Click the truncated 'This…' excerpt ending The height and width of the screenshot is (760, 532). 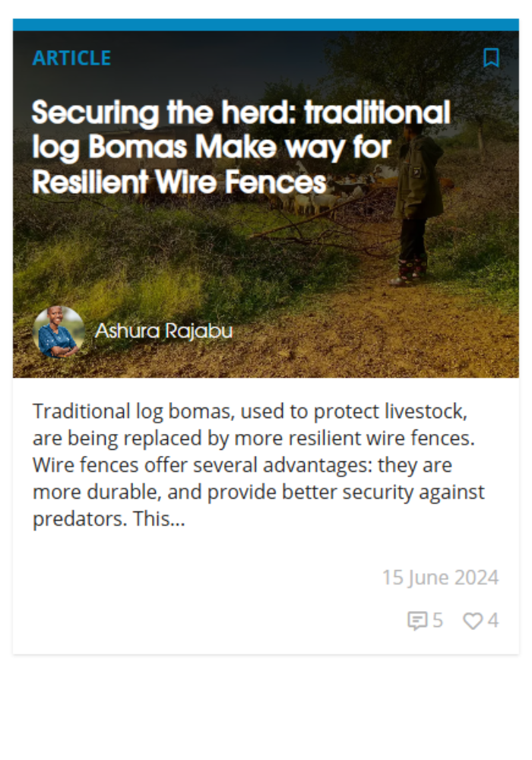[x=160, y=518]
